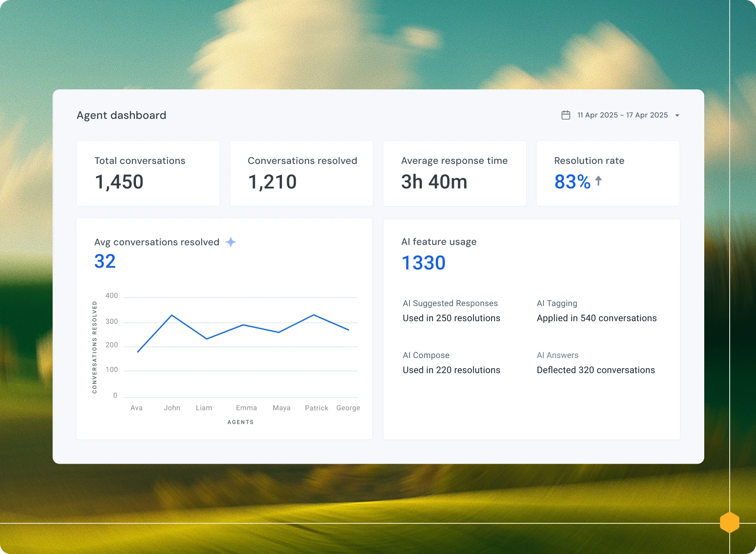
Task: Click the calendar icon next to the date range
Action: tap(566, 115)
